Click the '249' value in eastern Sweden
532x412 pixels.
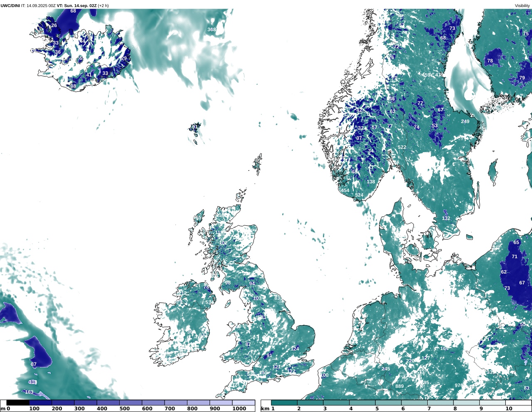pyautogui.click(x=465, y=121)
